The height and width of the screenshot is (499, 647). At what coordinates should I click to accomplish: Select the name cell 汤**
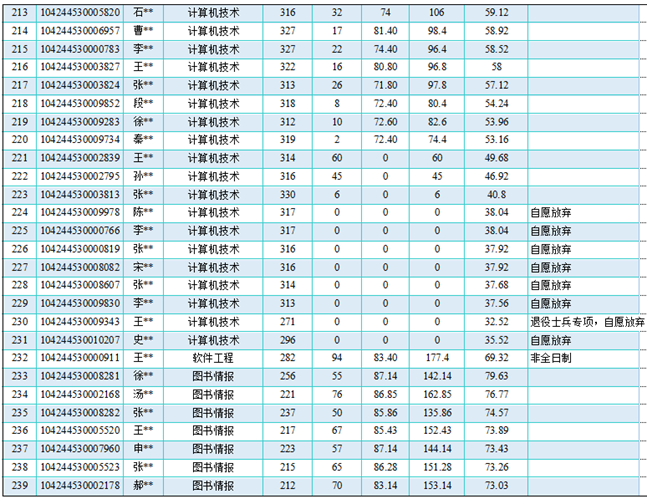[144, 394]
